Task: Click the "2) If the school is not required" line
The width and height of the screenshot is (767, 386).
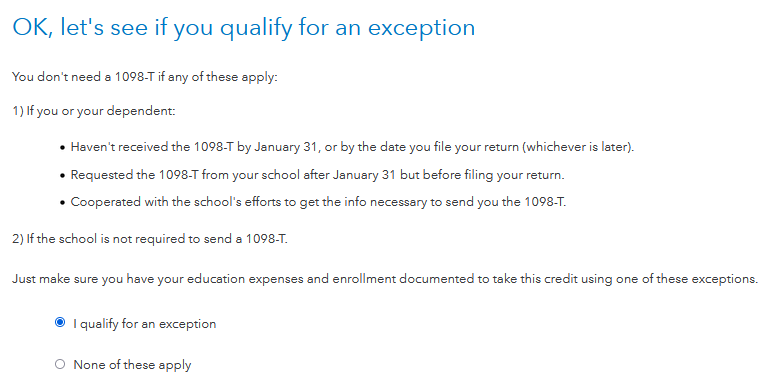Action: click(150, 239)
